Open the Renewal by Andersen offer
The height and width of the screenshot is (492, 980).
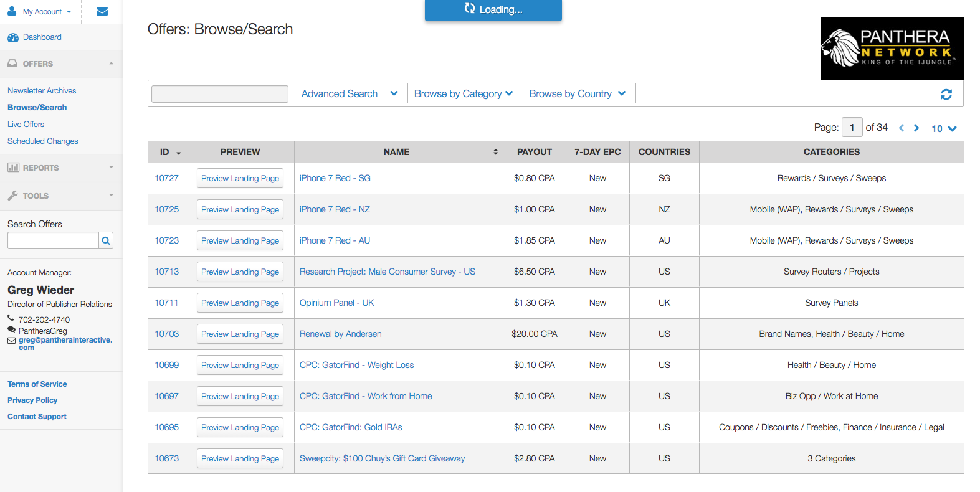340,334
